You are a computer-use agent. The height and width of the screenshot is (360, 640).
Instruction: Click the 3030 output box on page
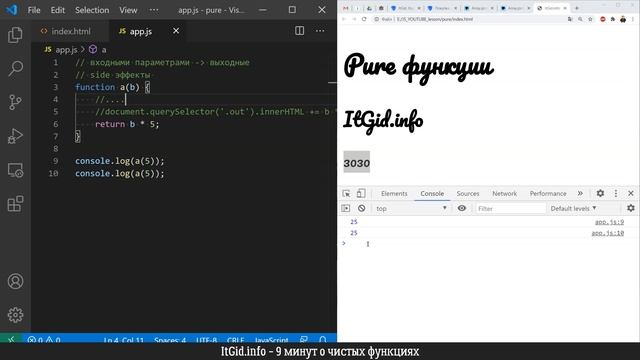(356, 162)
